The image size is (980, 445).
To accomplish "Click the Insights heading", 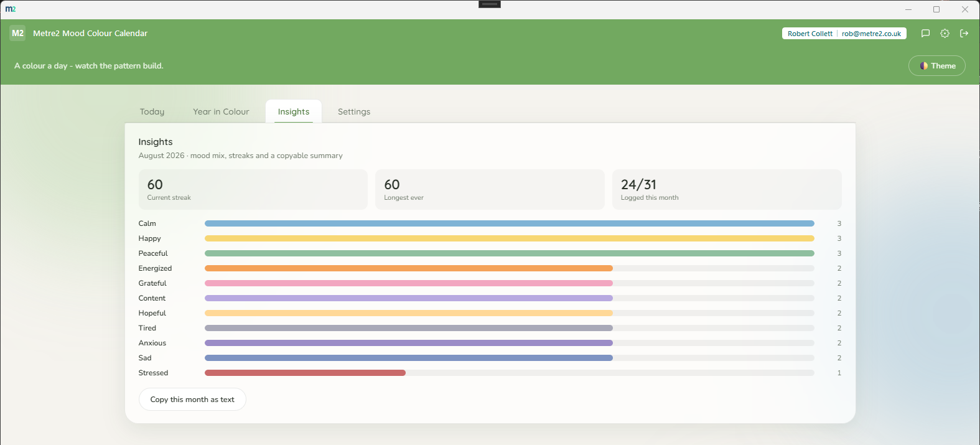I will 156,142.
